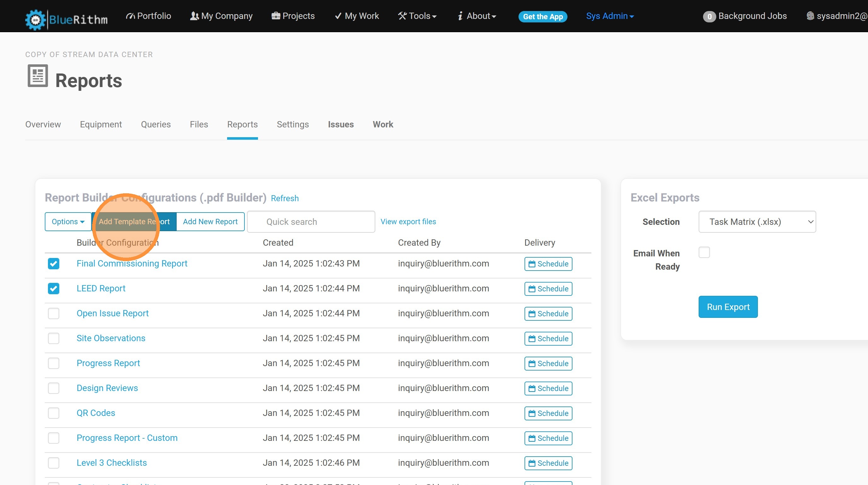Open the View export files link
Viewport: 868px width, 485px height.
pyautogui.click(x=408, y=222)
